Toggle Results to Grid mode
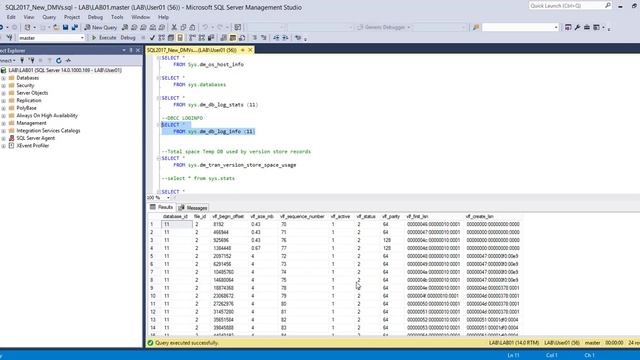 point(233,38)
